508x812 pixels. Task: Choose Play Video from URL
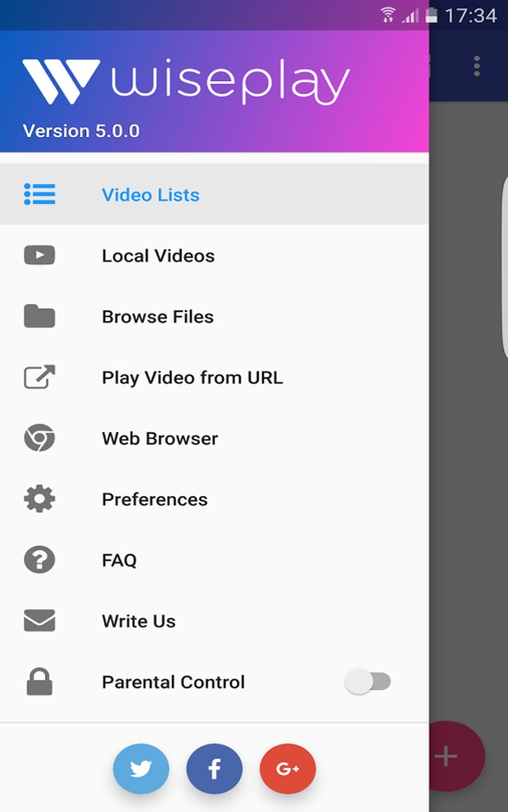tap(192, 377)
